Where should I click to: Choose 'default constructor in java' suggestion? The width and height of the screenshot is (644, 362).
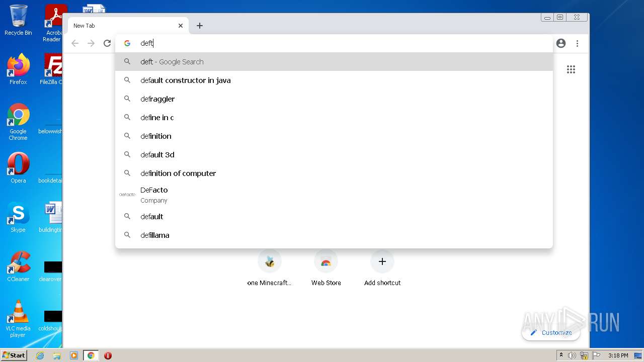334,80
